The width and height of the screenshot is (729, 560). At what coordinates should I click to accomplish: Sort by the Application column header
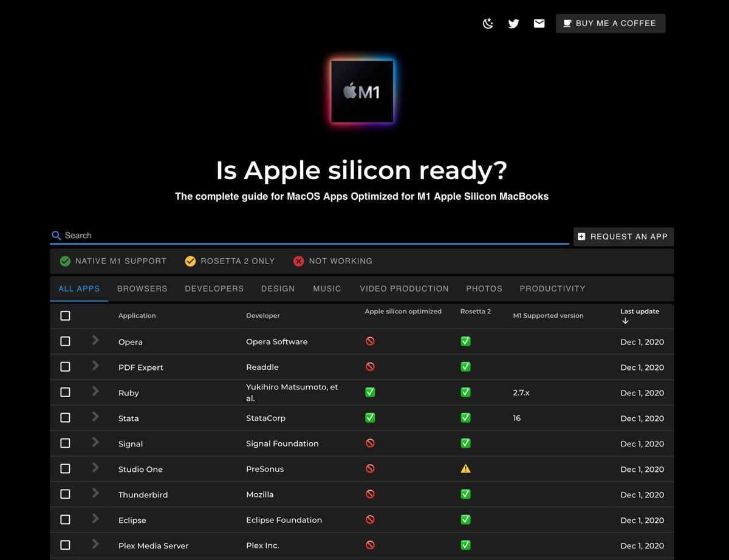pos(137,316)
